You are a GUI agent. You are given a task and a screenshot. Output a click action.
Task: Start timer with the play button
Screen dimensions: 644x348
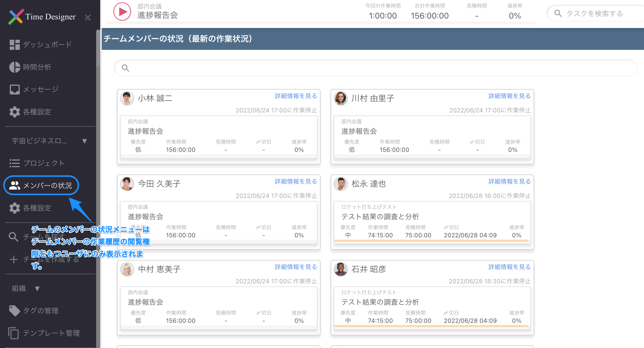[x=122, y=12]
